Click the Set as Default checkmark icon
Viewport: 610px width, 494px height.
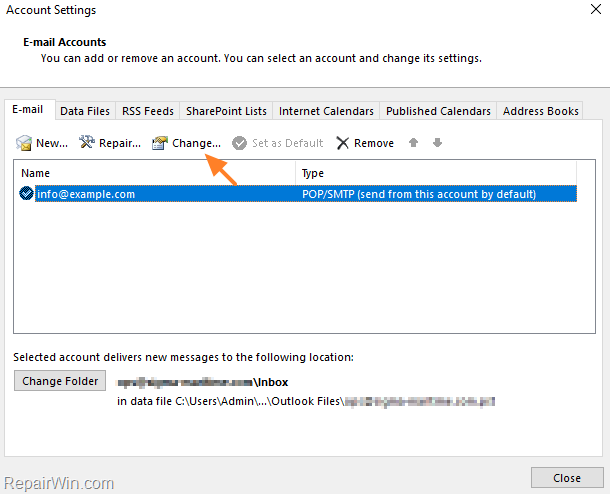point(239,143)
